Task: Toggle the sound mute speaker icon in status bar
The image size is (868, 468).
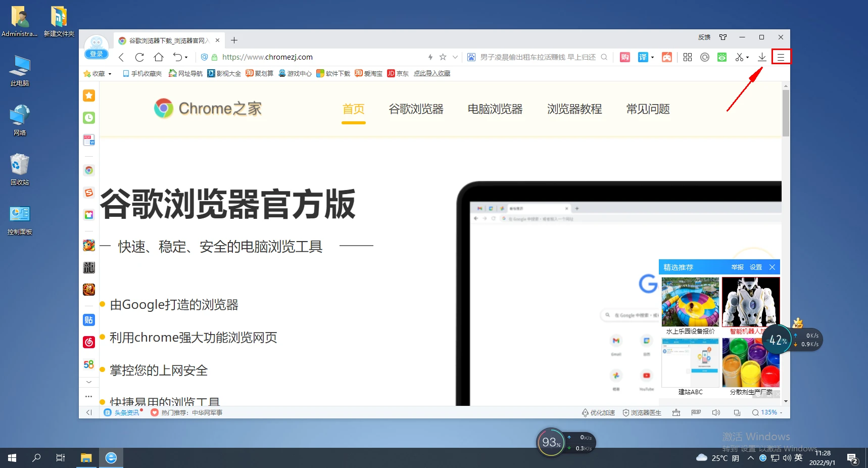Action: pyautogui.click(x=716, y=413)
